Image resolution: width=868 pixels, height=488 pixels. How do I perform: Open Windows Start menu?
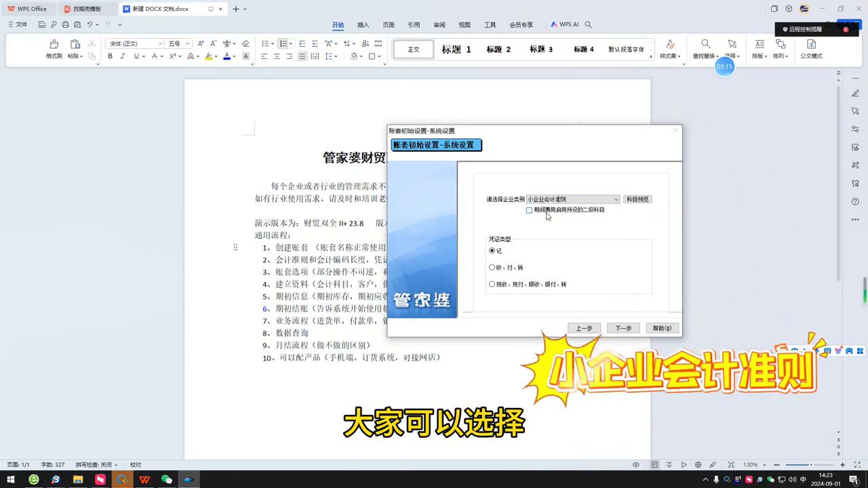tap(11, 479)
